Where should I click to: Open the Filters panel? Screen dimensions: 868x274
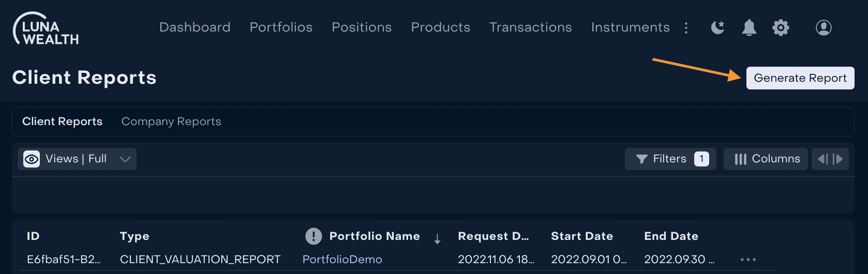[x=670, y=159]
